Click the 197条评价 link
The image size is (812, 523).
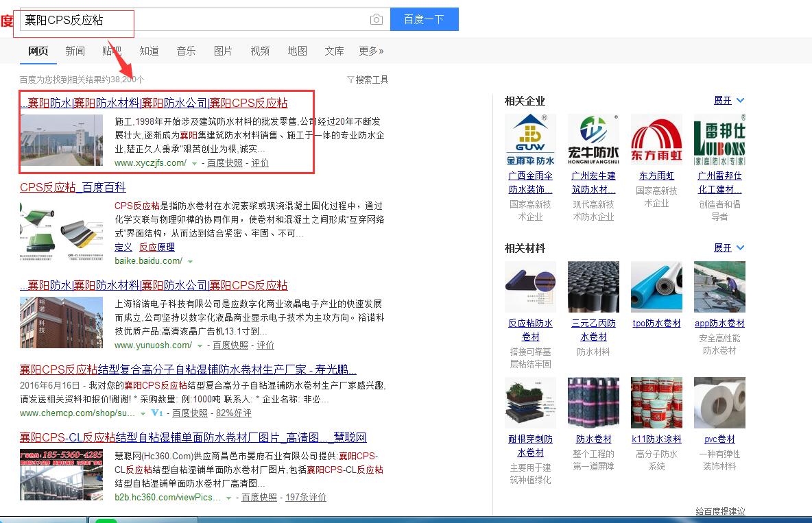point(306,497)
